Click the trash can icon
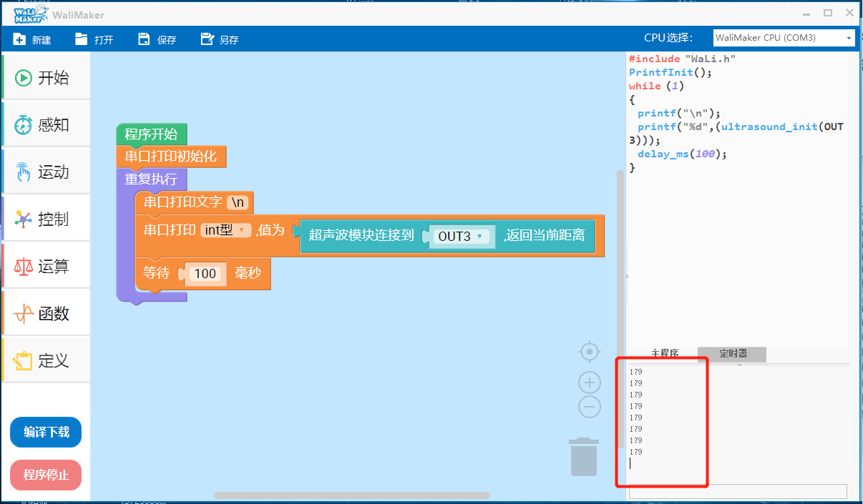 584,458
